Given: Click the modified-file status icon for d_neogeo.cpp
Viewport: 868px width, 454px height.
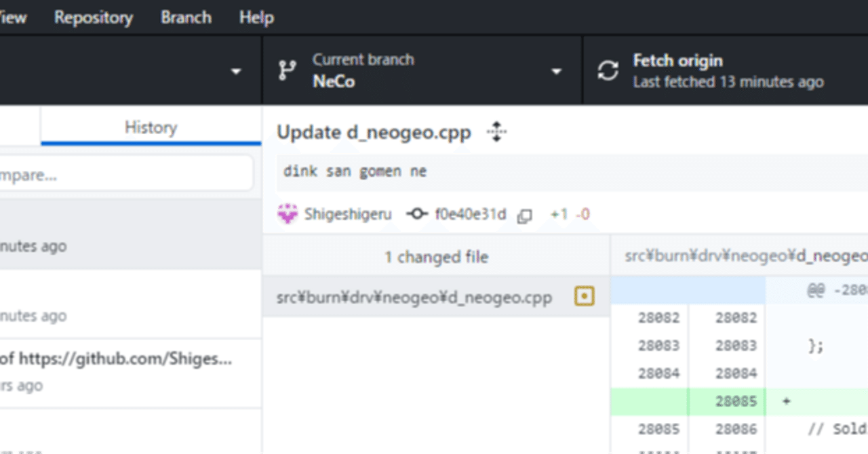Looking at the screenshot, I should (x=584, y=297).
